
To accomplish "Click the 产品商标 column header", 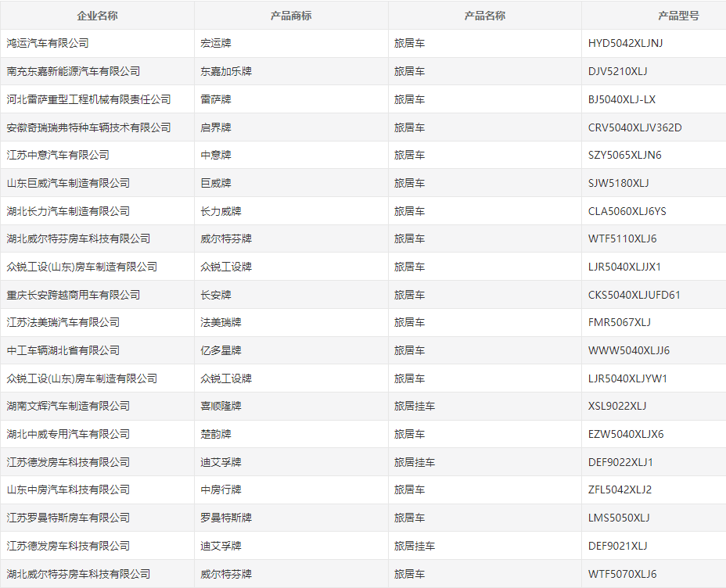I will point(291,16).
